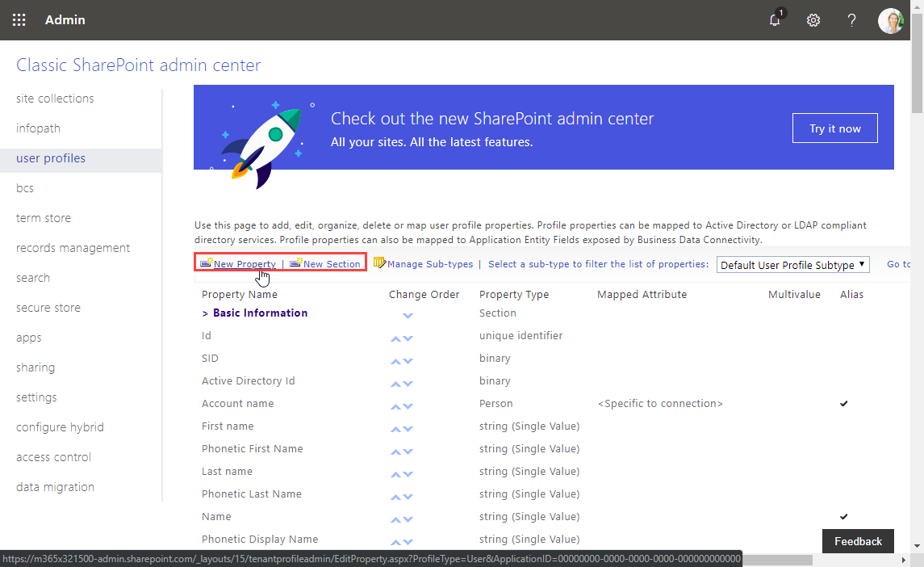Click the Active Directory Id property
The height and width of the screenshot is (567, 924).
[248, 381]
